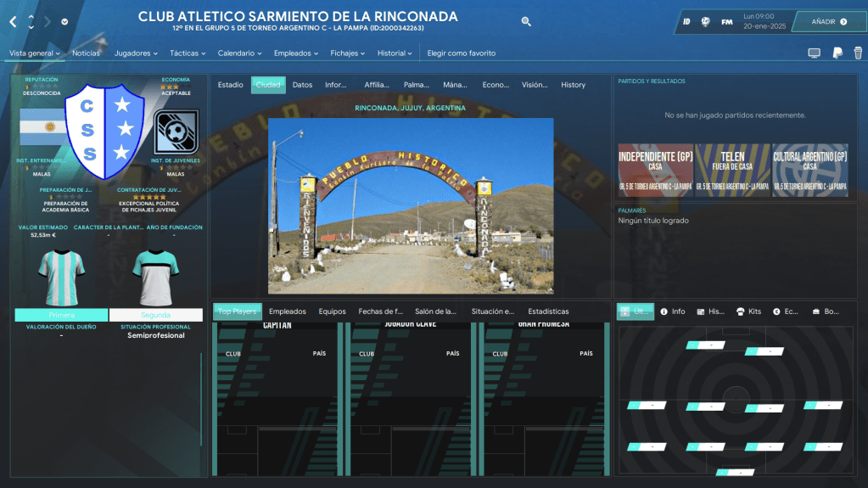Image resolution: width=868 pixels, height=488 pixels.
Task: Click the ID icon in top bar
Action: [x=686, y=21]
